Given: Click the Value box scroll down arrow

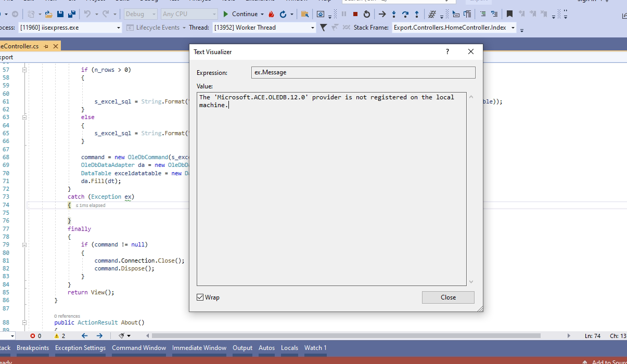Looking at the screenshot, I should pos(471,282).
